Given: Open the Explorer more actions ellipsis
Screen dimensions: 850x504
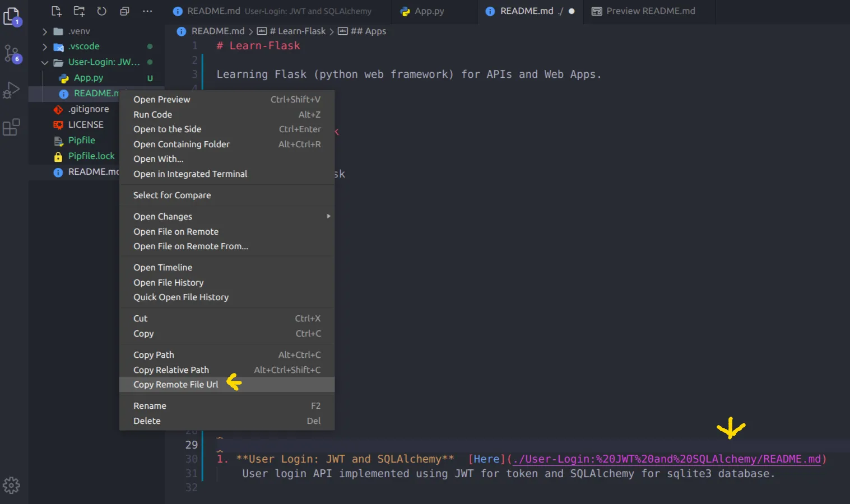Looking at the screenshot, I should pyautogui.click(x=147, y=11).
